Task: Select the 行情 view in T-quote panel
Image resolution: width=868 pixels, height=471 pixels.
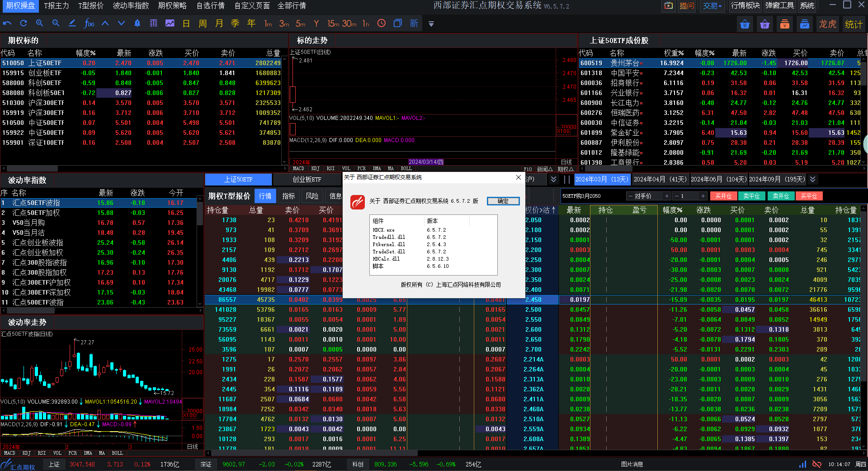Action: [x=265, y=196]
